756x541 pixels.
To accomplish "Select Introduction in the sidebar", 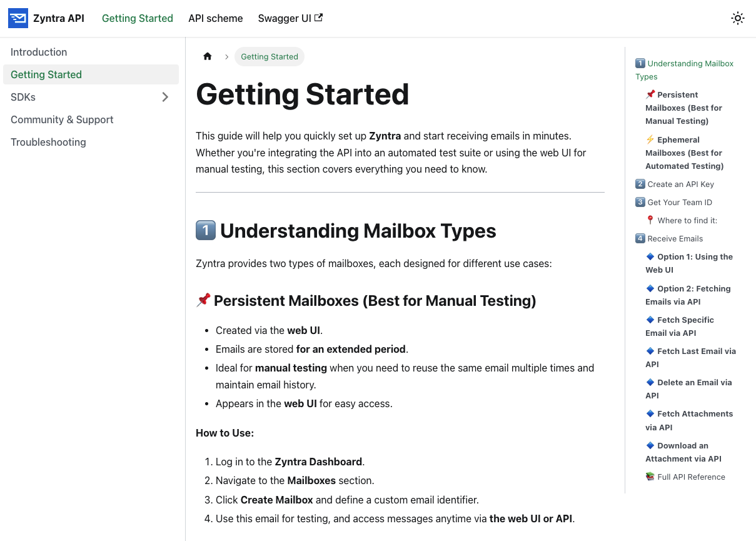I will [x=39, y=52].
